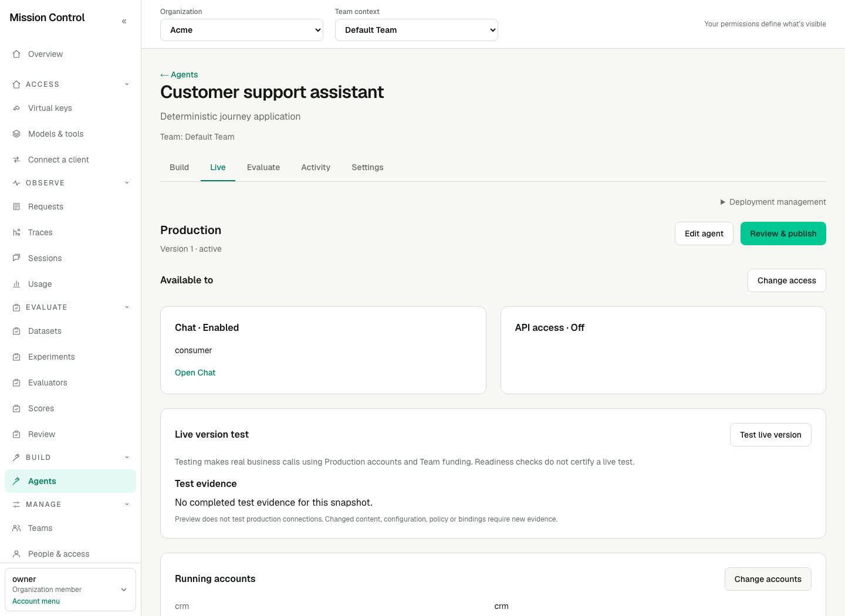Collapse the EVALUATE section chevron
Viewport: 845px width, 616px height.
(x=127, y=307)
